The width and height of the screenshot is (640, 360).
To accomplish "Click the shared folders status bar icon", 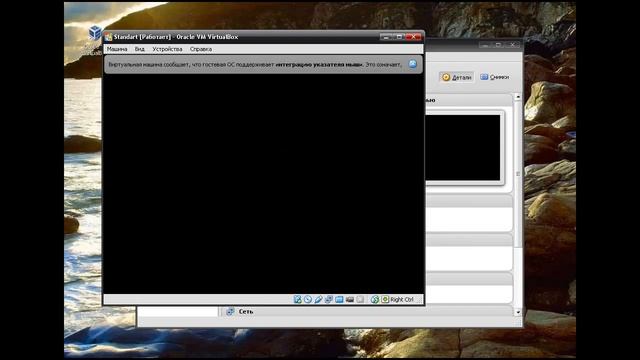I will point(339,300).
